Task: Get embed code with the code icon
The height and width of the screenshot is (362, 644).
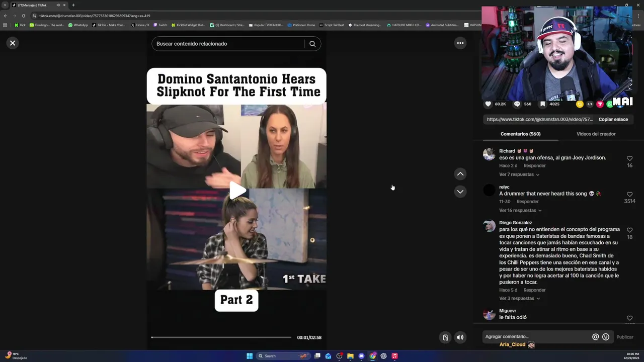Action: [x=590, y=104]
